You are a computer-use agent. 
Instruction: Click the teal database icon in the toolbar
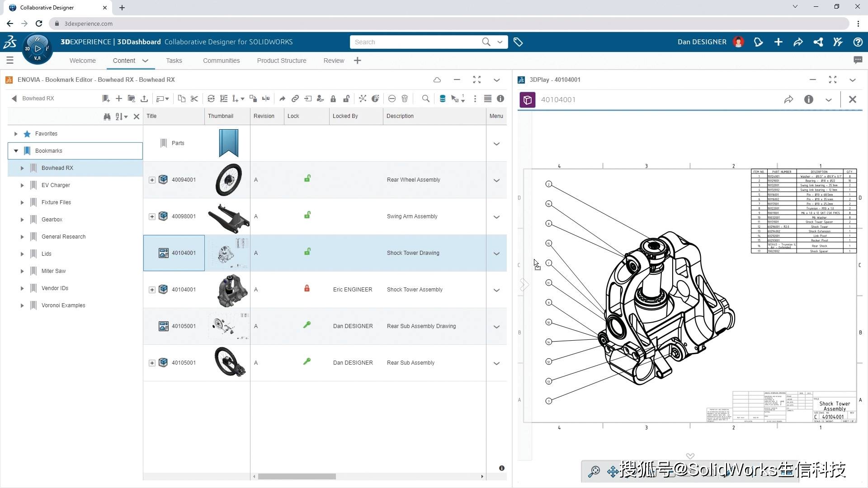point(443,99)
